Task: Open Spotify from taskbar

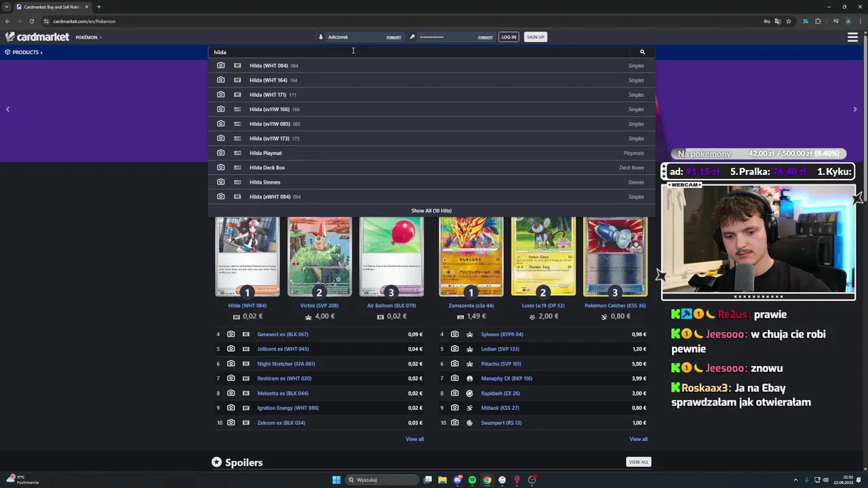Action: pos(473,480)
